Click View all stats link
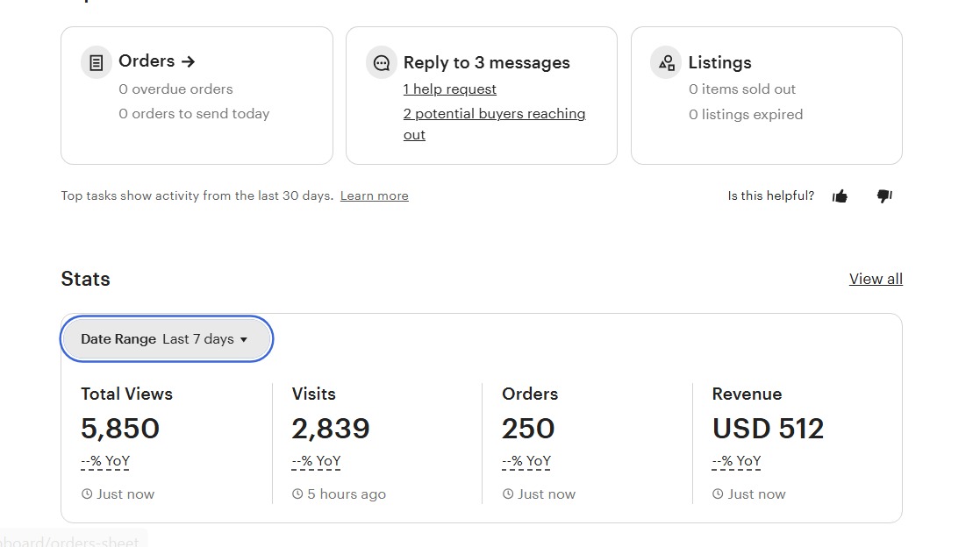 [x=876, y=279]
